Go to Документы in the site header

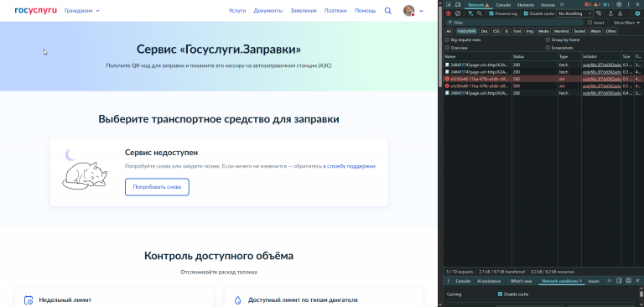(x=267, y=11)
